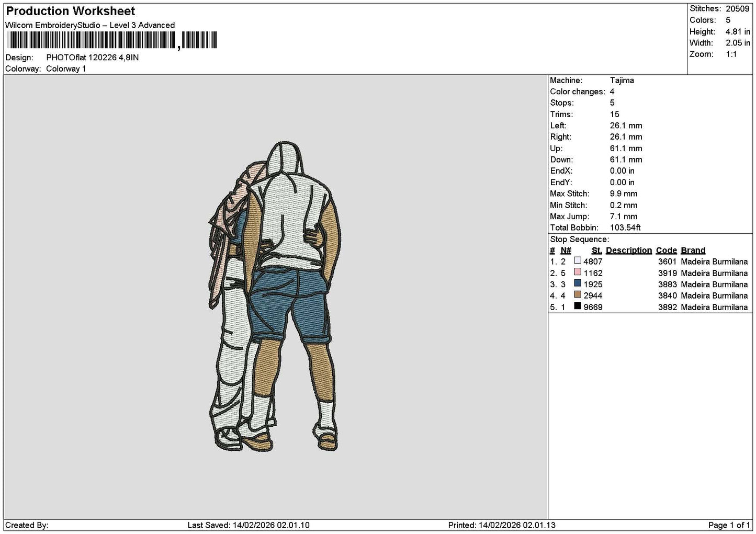756x534 pixels.
Task: Click the 'Description' column header
Action: point(629,251)
